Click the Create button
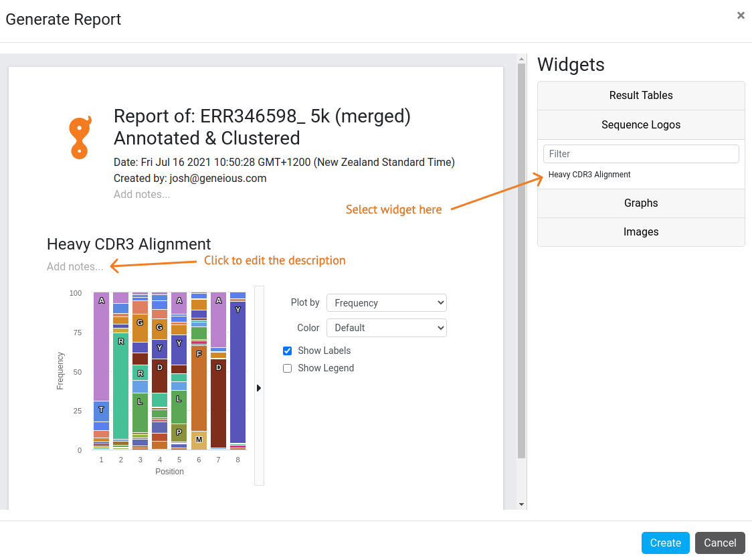Image resolution: width=752 pixels, height=560 pixels. click(x=665, y=543)
